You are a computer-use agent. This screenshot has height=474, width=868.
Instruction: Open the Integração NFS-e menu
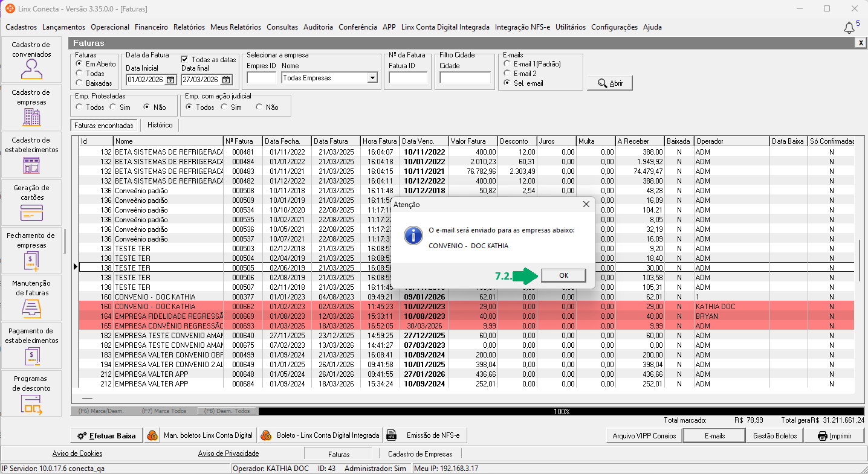(522, 27)
